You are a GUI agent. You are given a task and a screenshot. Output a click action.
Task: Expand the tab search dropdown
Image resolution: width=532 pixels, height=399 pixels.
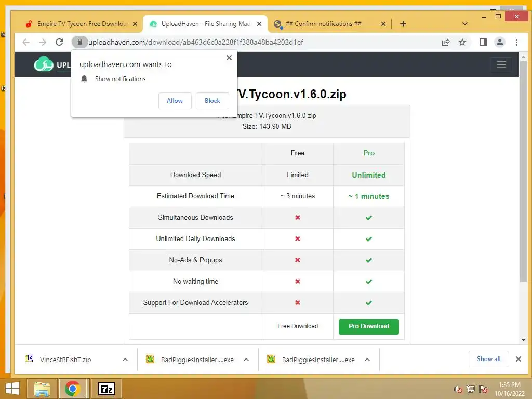pos(465,24)
